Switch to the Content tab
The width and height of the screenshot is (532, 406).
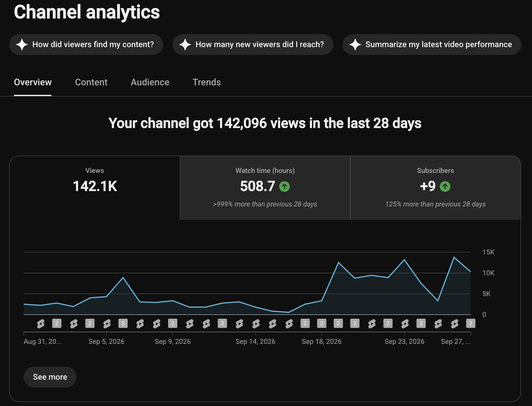pos(91,82)
